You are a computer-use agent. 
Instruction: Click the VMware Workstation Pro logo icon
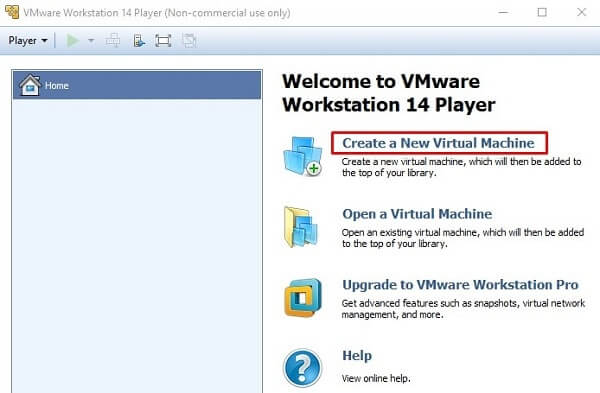303,298
